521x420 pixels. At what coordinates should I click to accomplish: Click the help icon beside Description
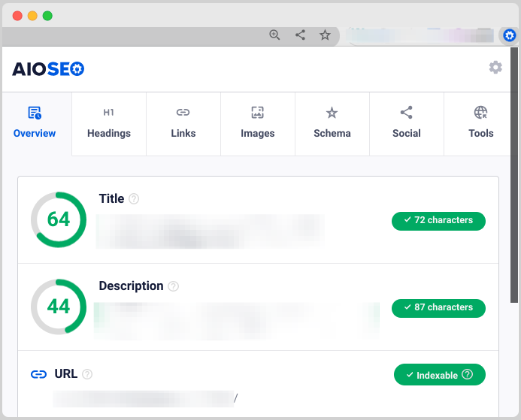point(173,286)
